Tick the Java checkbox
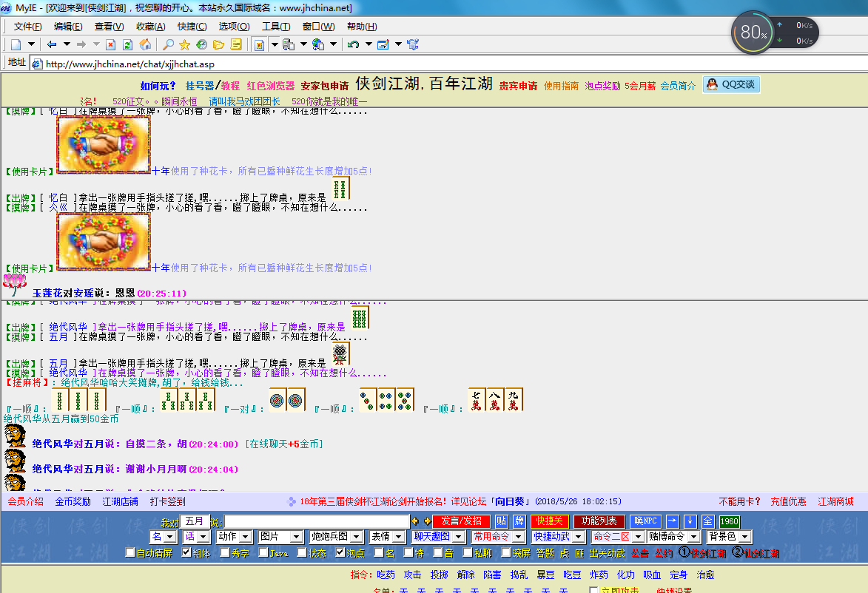 coord(263,552)
